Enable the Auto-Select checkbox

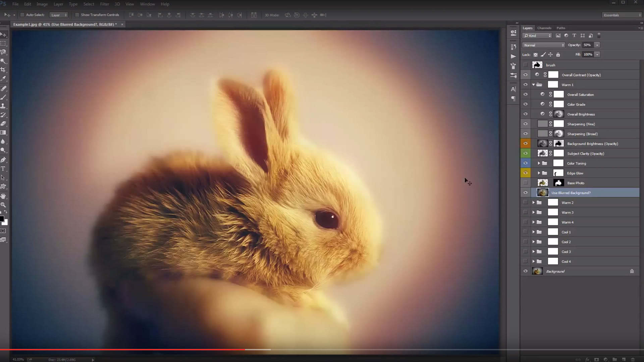pos(22,15)
